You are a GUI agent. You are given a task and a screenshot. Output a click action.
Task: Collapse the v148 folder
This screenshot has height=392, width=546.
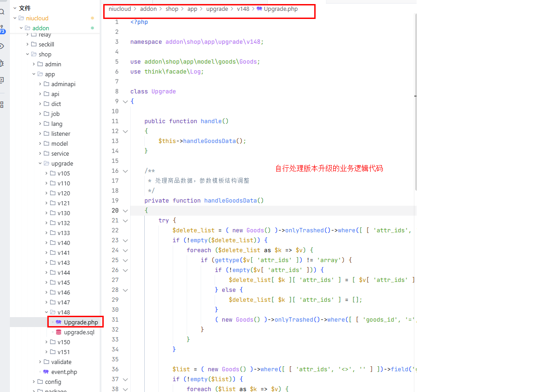pos(46,313)
